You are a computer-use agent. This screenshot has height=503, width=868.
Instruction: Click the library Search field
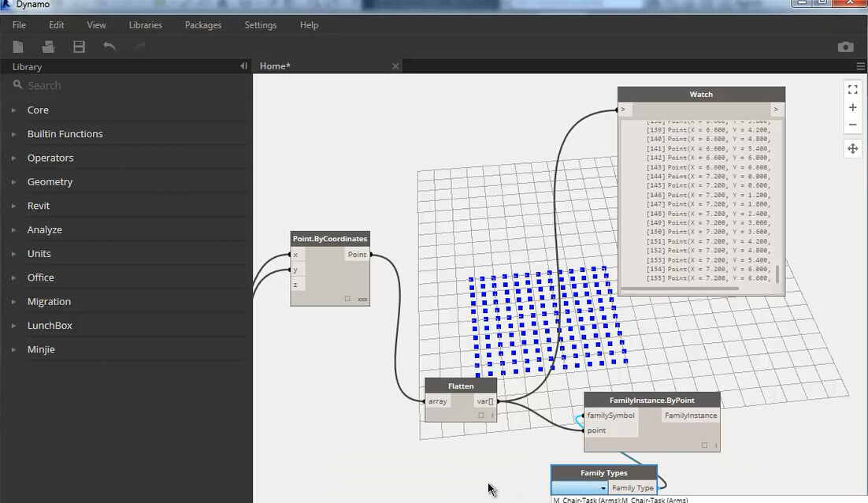click(x=126, y=85)
